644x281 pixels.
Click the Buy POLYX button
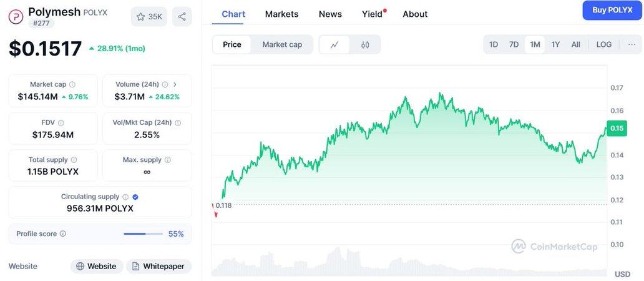612,10
